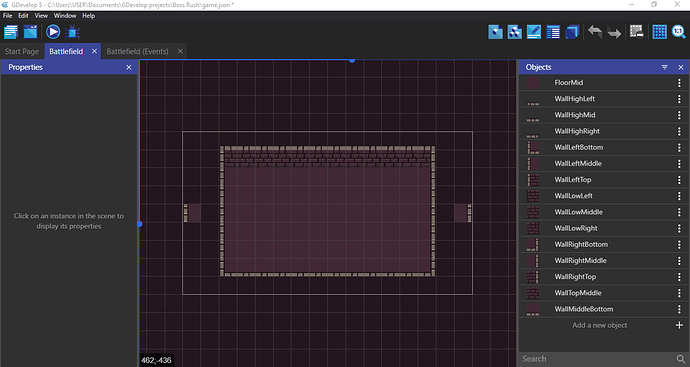Screen dimensions: 690x367
Task: Open options menu for WallMiddleBottom
Action: coord(679,309)
